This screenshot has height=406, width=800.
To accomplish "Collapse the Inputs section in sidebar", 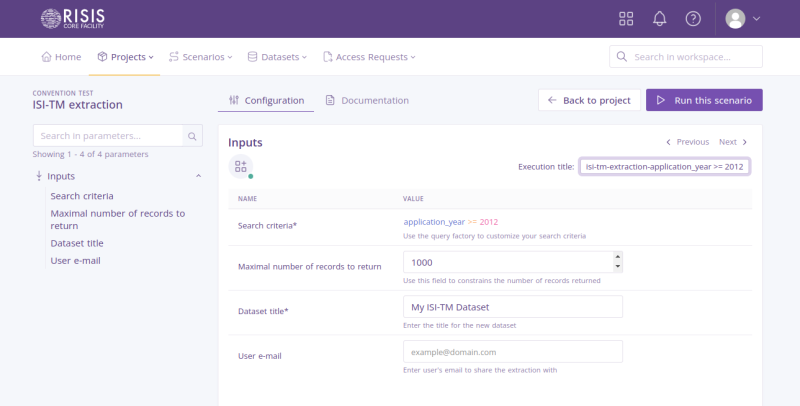I will (x=198, y=176).
